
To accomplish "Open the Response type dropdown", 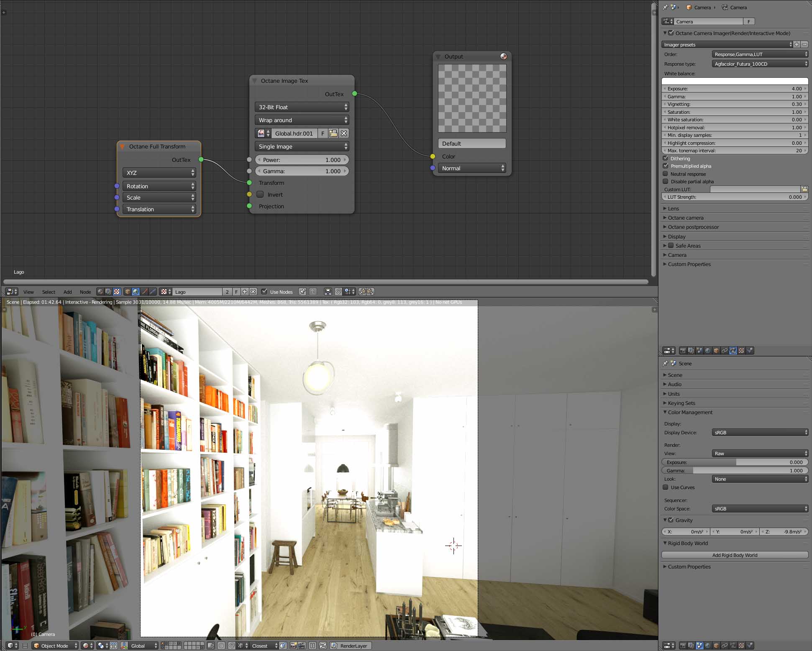I will click(x=760, y=64).
